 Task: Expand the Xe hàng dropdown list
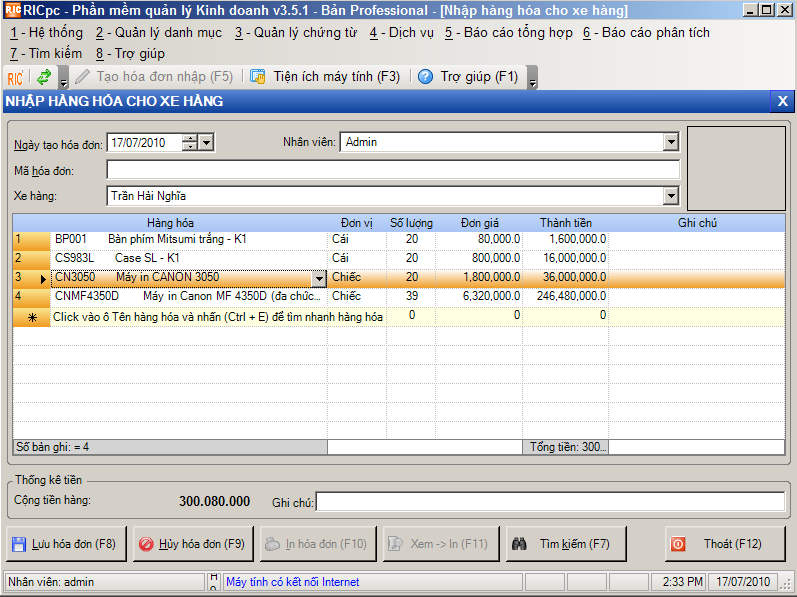tap(671, 196)
